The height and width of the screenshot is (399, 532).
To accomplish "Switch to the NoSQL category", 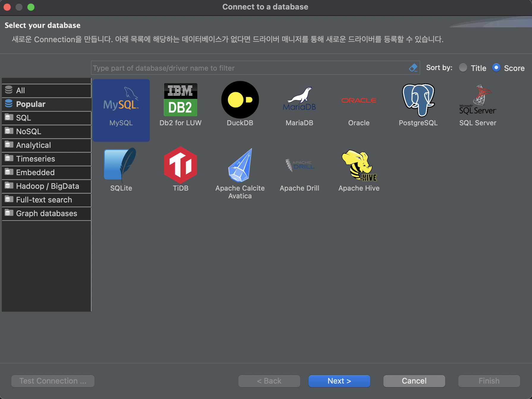I will click(46, 132).
